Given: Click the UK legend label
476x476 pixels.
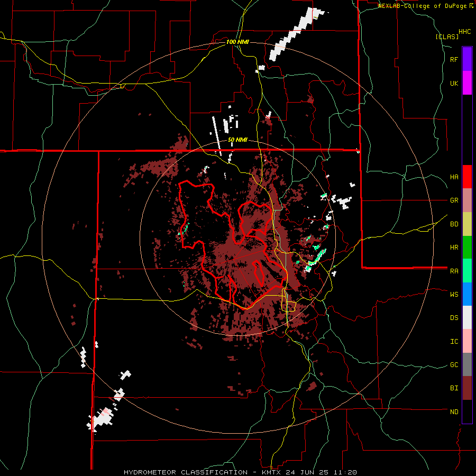Looking at the screenshot, I should 454,83.
